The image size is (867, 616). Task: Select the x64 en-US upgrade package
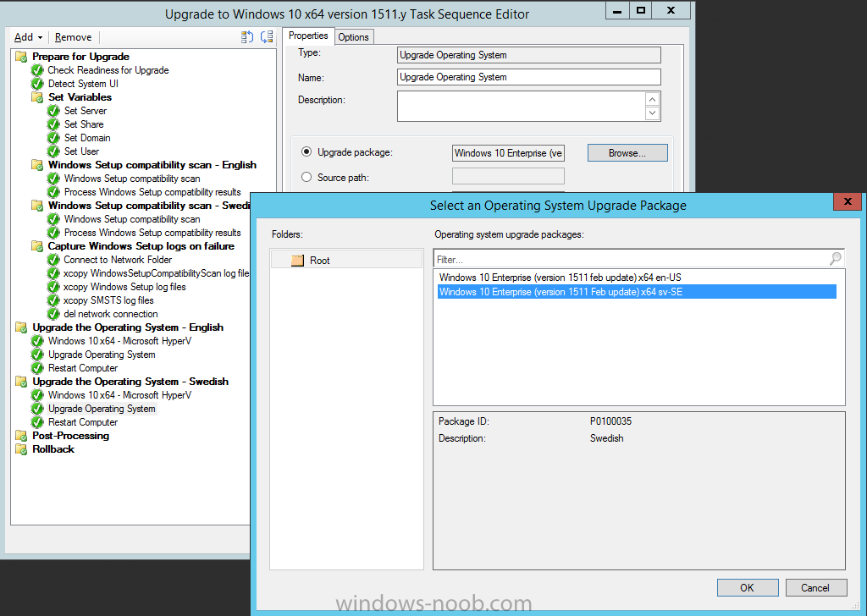[x=561, y=278]
